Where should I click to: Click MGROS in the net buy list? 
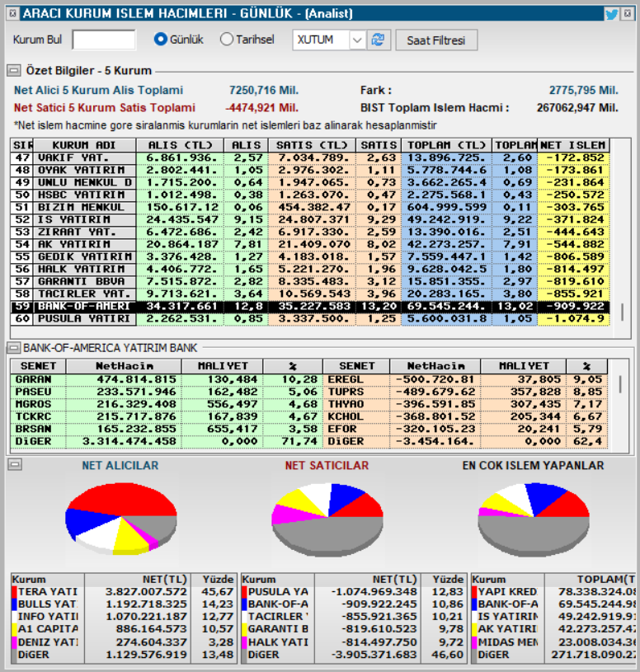(x=34, y=405)
